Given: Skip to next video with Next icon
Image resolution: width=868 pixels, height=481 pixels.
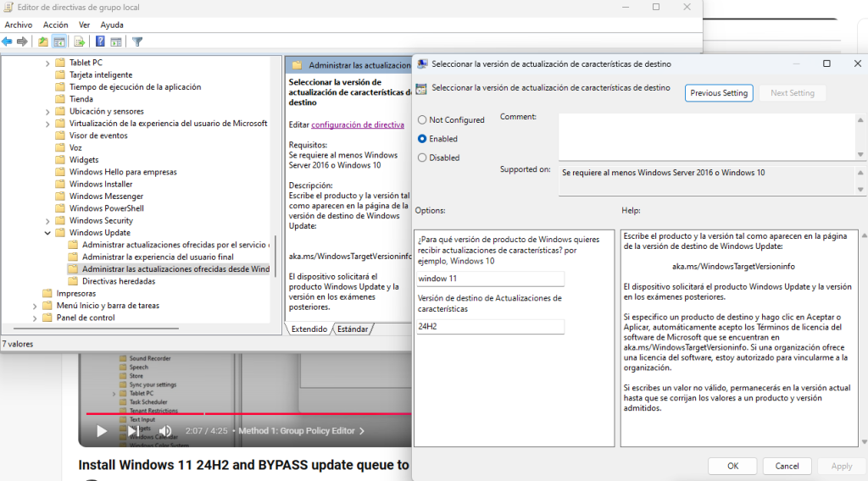Looking at the screenshot, I should click(x=133, y=431).
